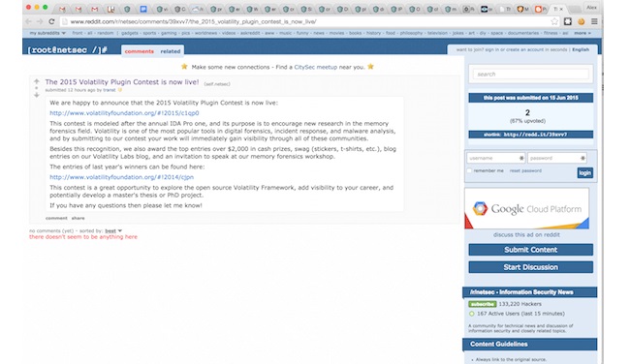
Task: Open the CitySec meetup link
Action: coord(315,67)
